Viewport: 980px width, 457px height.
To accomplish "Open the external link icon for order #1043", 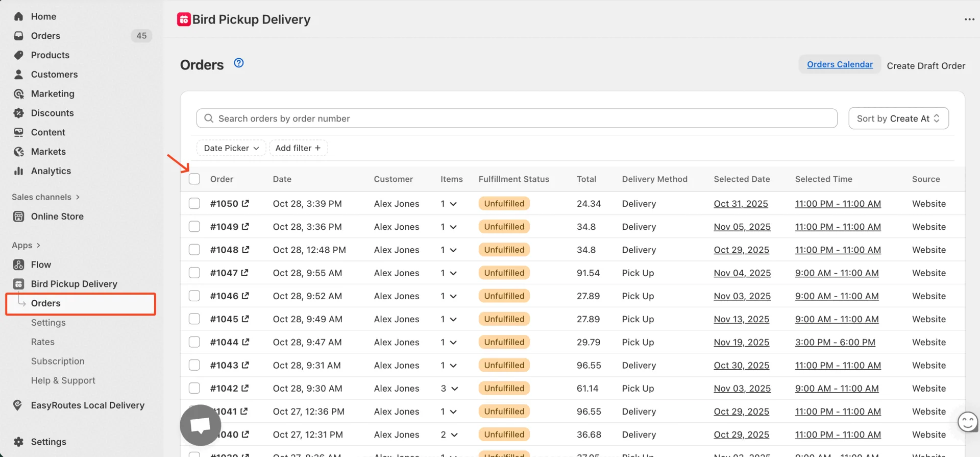I will pos(246,365).
